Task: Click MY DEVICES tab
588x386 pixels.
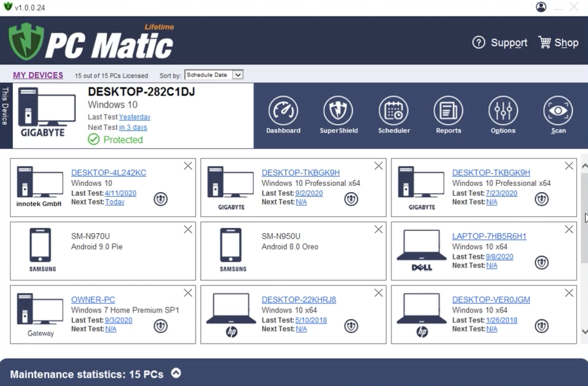Action: [x=37, y=75]
